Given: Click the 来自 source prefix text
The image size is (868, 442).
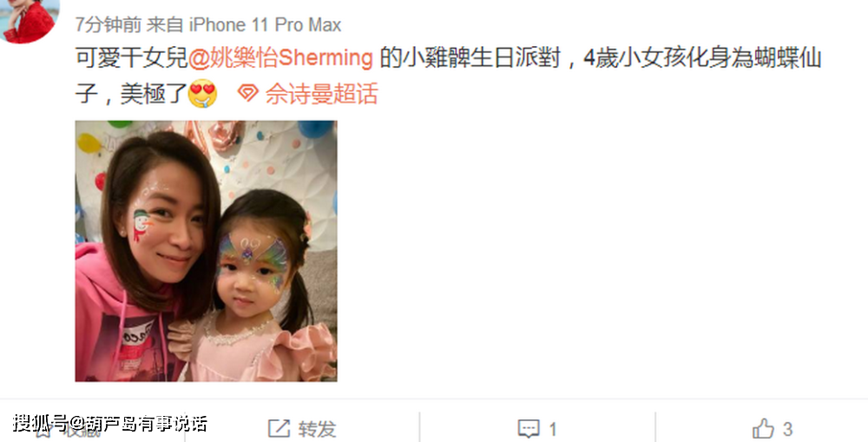Looking at the screenshot, I should 165,24.
